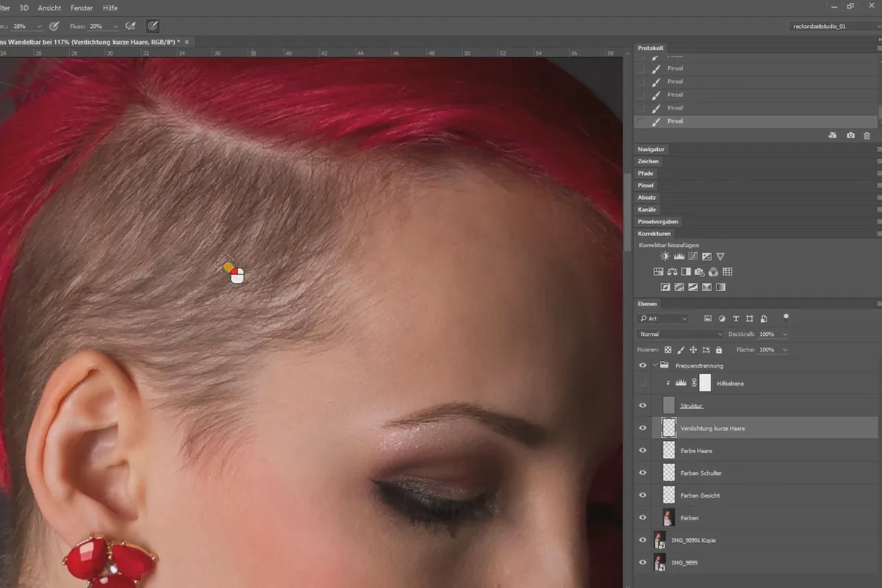Viewport: 882px width, 588px height.
Task: Open the Normal blend mode dropdown
Action: tap(681, 334)
